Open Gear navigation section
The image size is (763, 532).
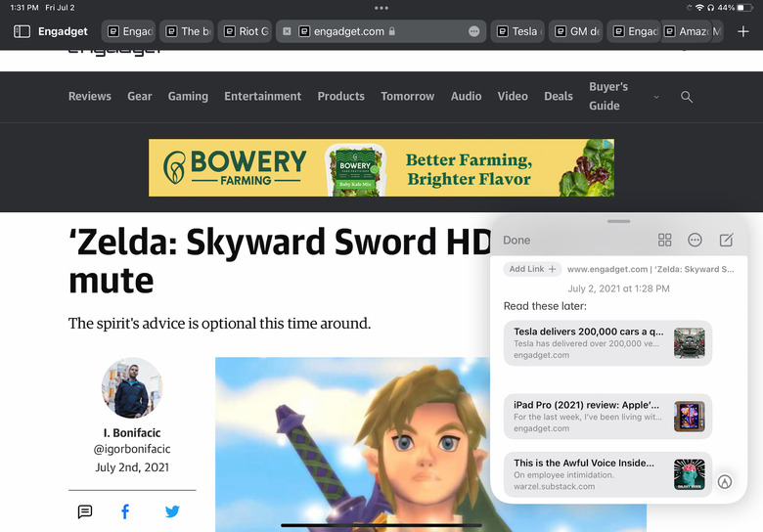[x=140, y=96]
